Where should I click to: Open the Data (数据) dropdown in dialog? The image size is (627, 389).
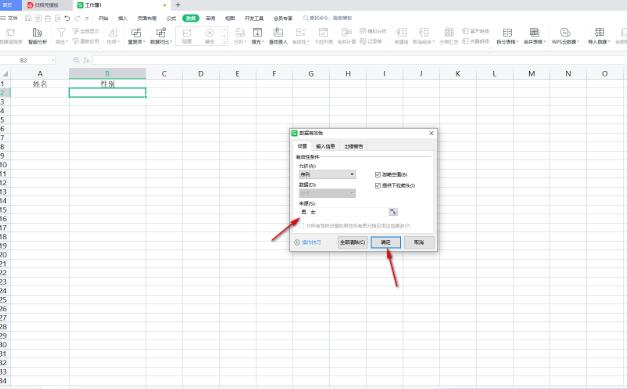click(x=327, y=193)
